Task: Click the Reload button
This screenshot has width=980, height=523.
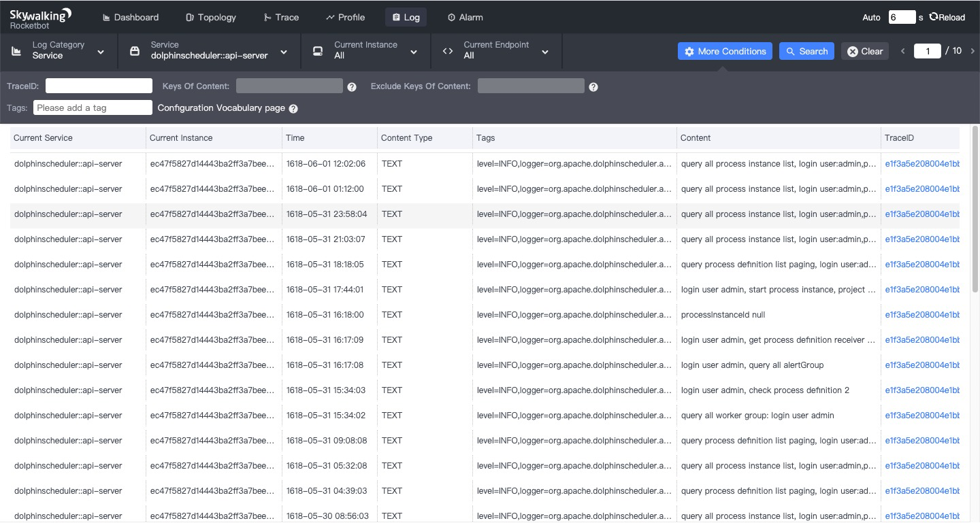Action: pos(947,17)
